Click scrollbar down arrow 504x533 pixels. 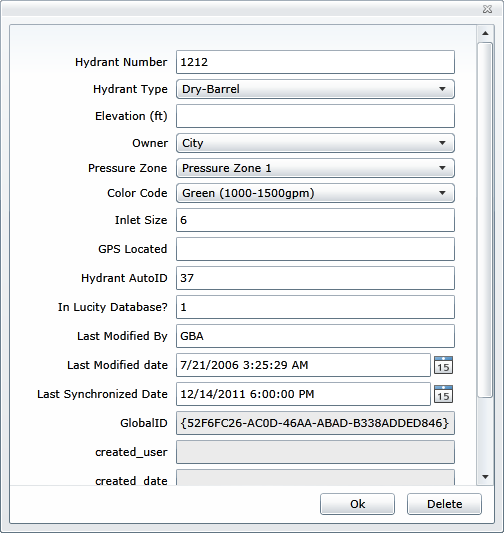point(485,477)
